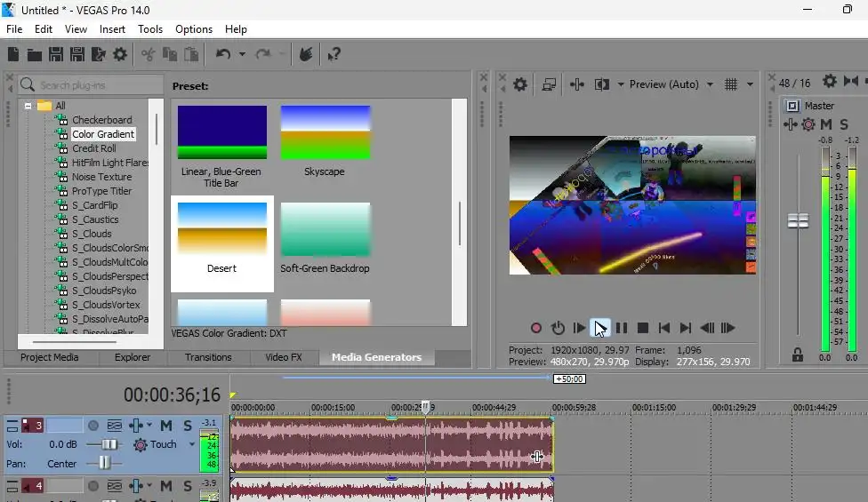
Task: Open the Undo history dropdown arrow
Action: [242, 54]
